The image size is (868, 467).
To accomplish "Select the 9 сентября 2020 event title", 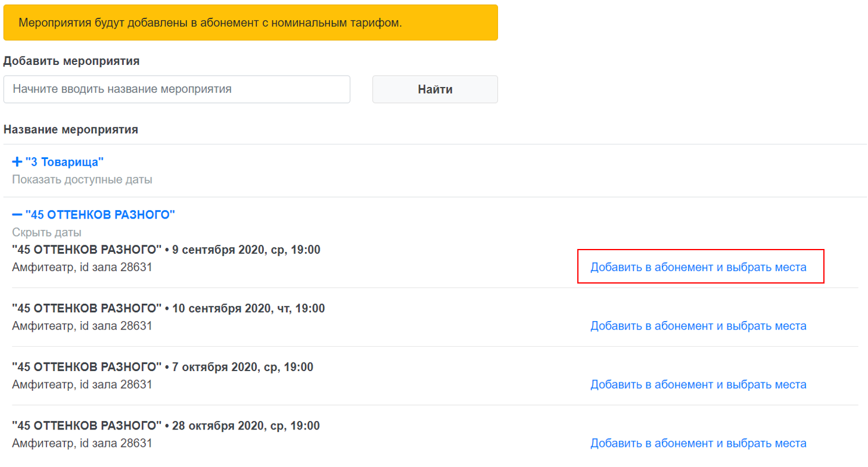I will pyautogui.click(x=166, y=250).
